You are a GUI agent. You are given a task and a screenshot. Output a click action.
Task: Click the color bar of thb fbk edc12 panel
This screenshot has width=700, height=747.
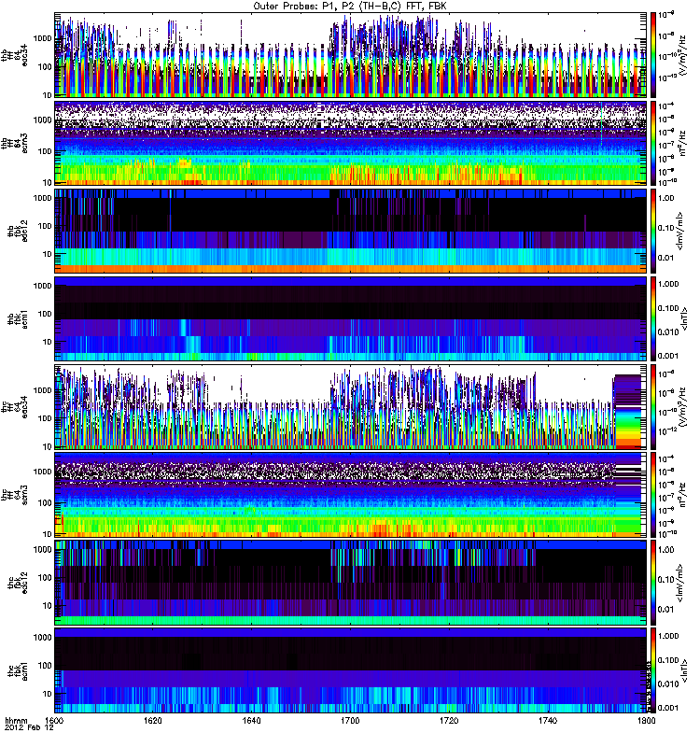point(653,231)
